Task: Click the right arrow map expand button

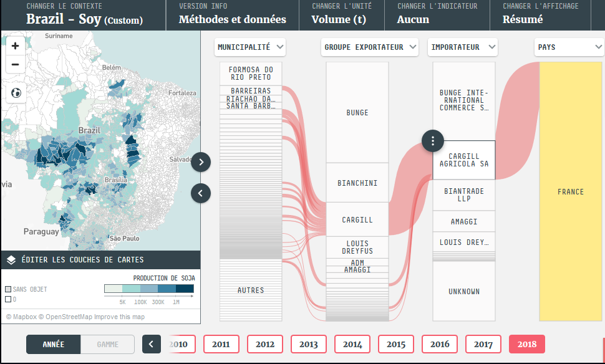Action: (201, 162)
